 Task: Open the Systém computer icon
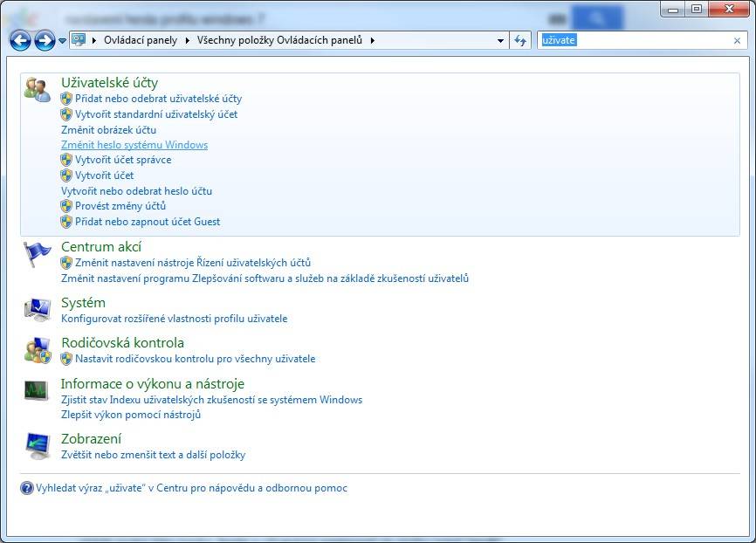coord(38,310)
